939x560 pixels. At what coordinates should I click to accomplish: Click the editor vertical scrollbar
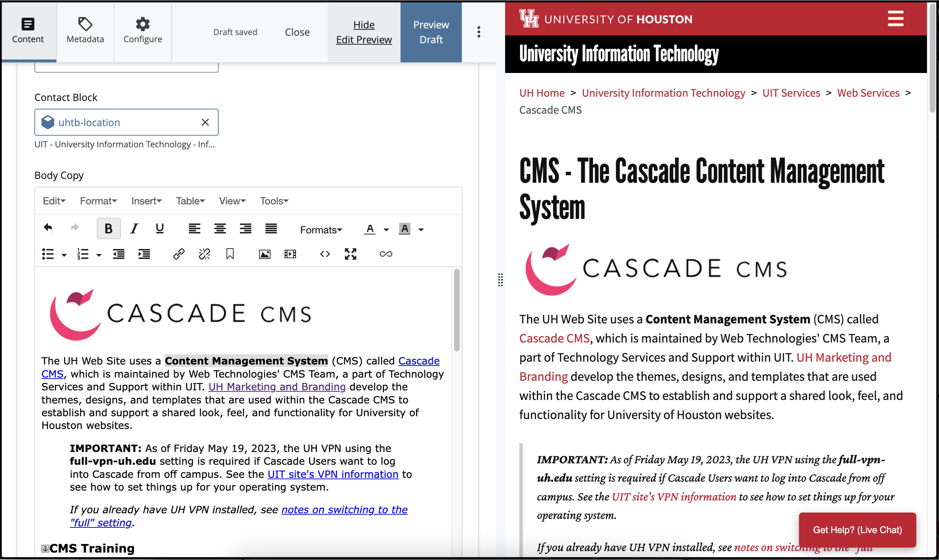click(457, 310)
